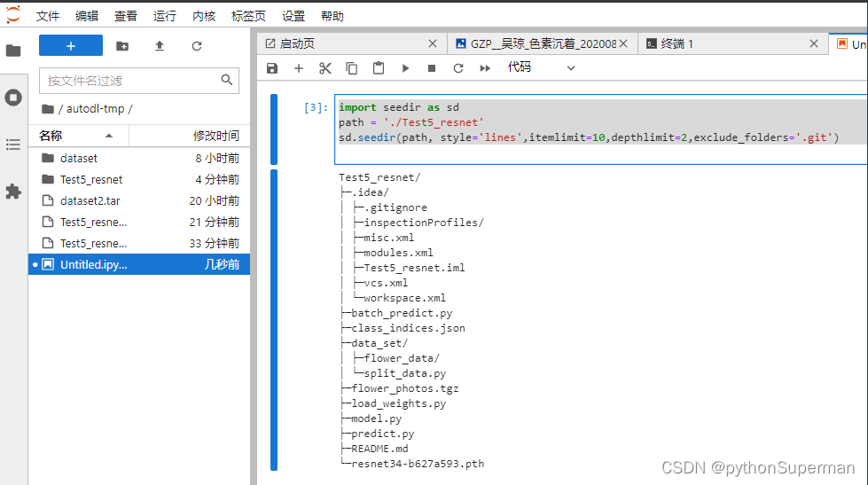
Task: Click the root folder icon in breadcrumb
Action: click(48, 109)
